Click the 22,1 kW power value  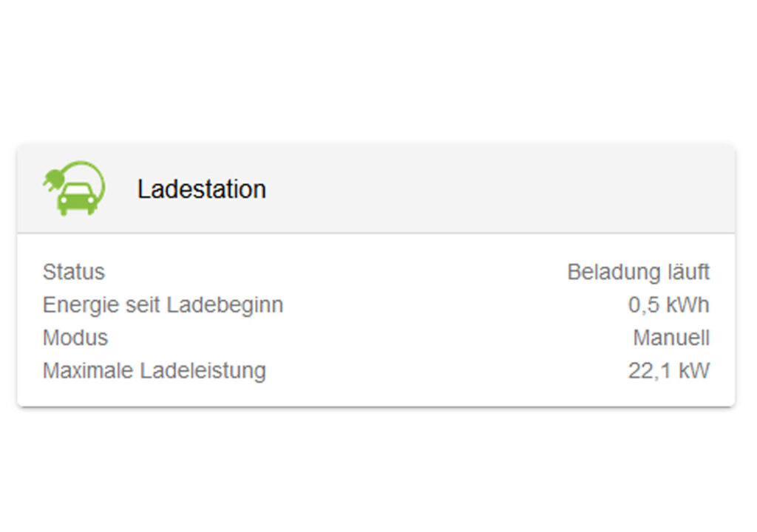point(668,371)
